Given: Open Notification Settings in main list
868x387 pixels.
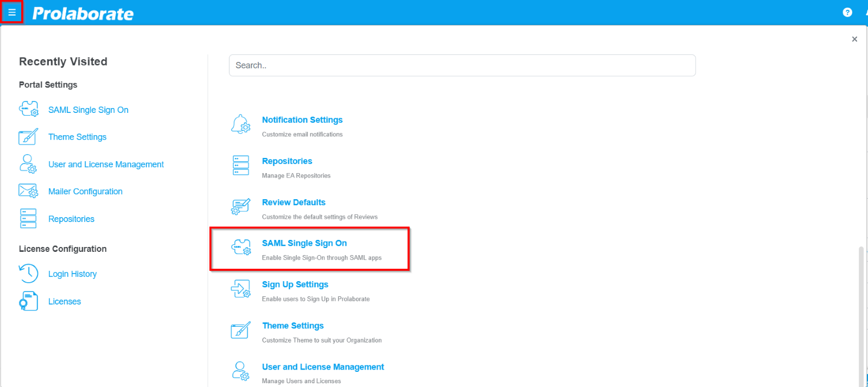Looking at the screenshot, I should pos(302,120).
